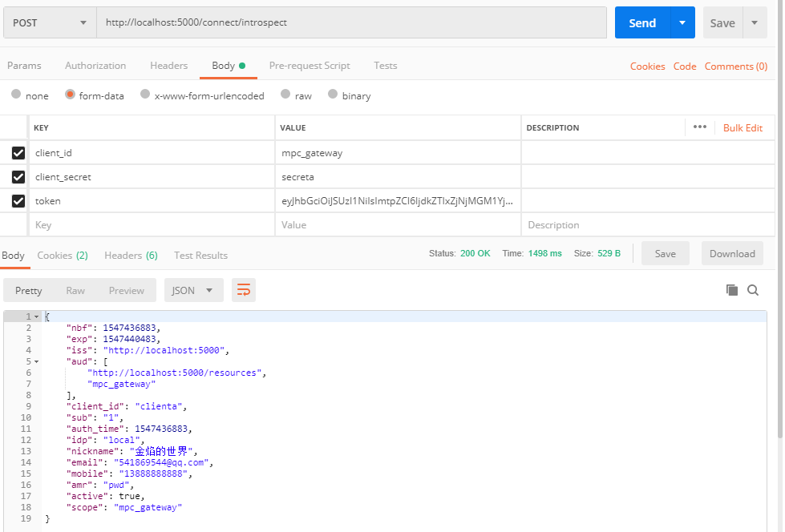The image size is (785, 532).
Task: Open the response Headers (6) tab
Action: click(x=131, y=255)
